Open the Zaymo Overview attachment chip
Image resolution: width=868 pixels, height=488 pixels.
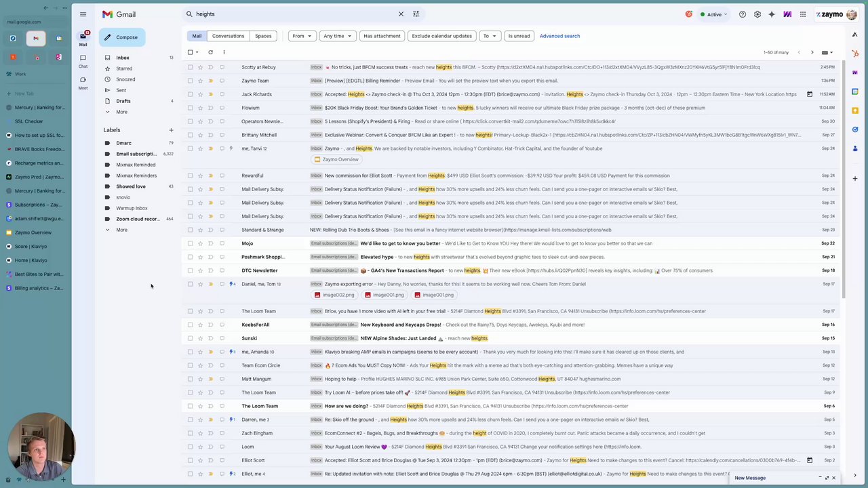[x=336, y=159]
